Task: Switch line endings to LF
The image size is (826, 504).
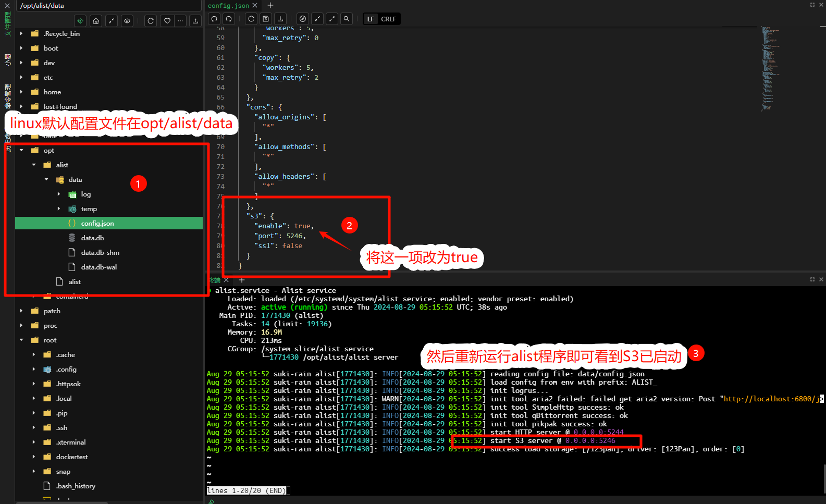Action: [x=371, y=19]
